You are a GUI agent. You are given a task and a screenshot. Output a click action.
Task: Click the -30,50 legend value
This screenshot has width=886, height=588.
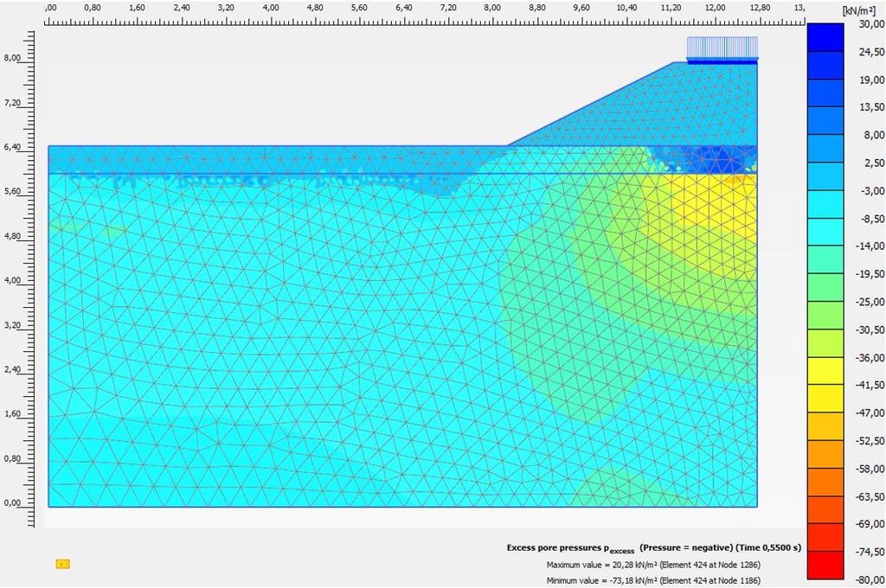coord(870,329)
